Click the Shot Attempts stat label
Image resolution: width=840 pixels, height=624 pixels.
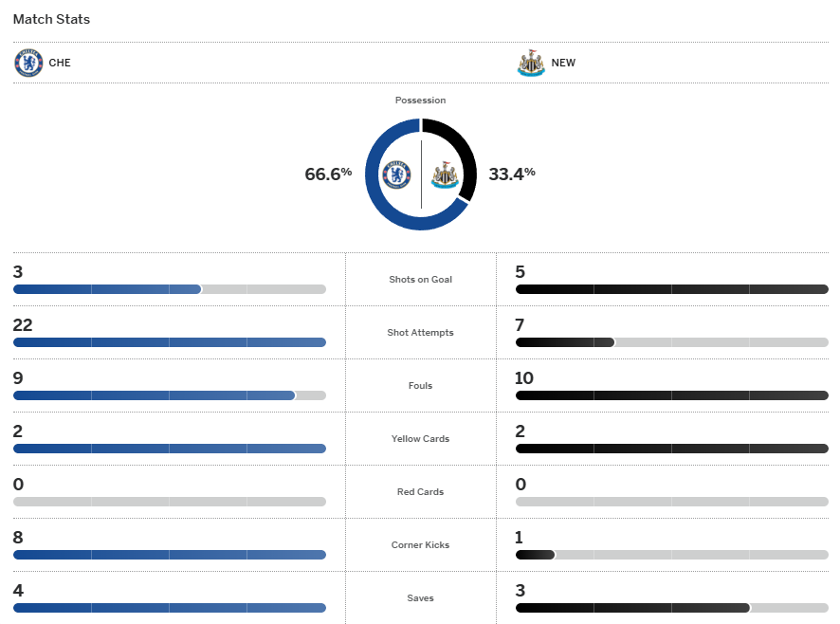420,333
